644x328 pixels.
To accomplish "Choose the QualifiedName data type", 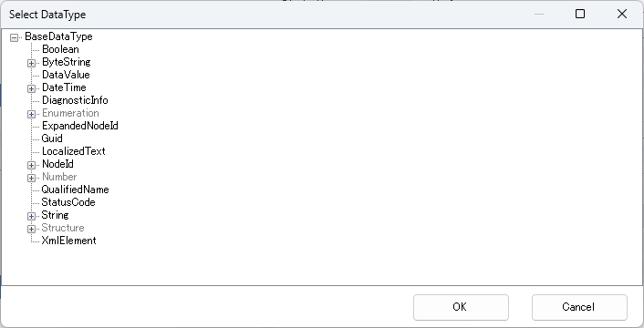I will pos(75,190).
